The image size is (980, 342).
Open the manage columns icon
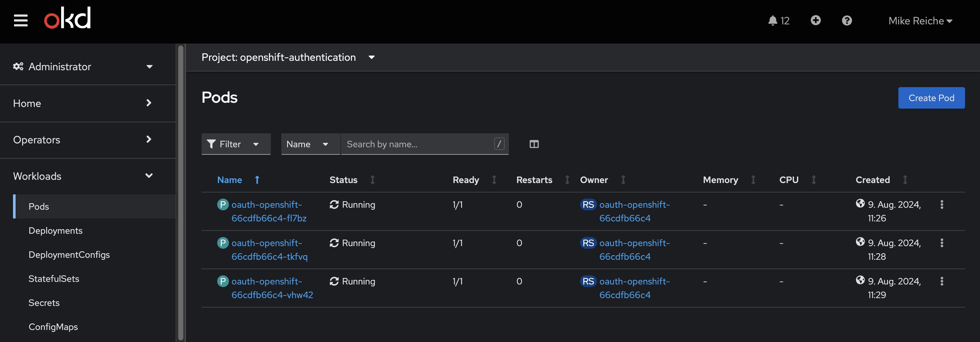(x=534, y=144)
